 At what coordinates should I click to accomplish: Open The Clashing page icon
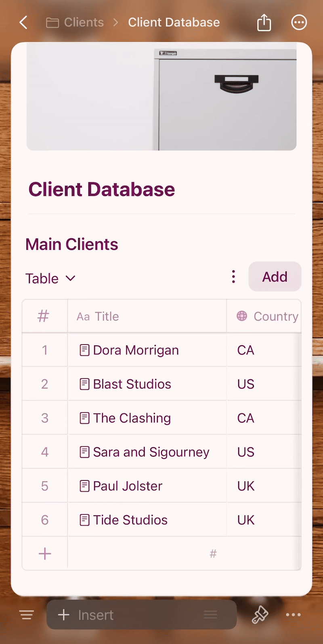[x=84, y=418]
